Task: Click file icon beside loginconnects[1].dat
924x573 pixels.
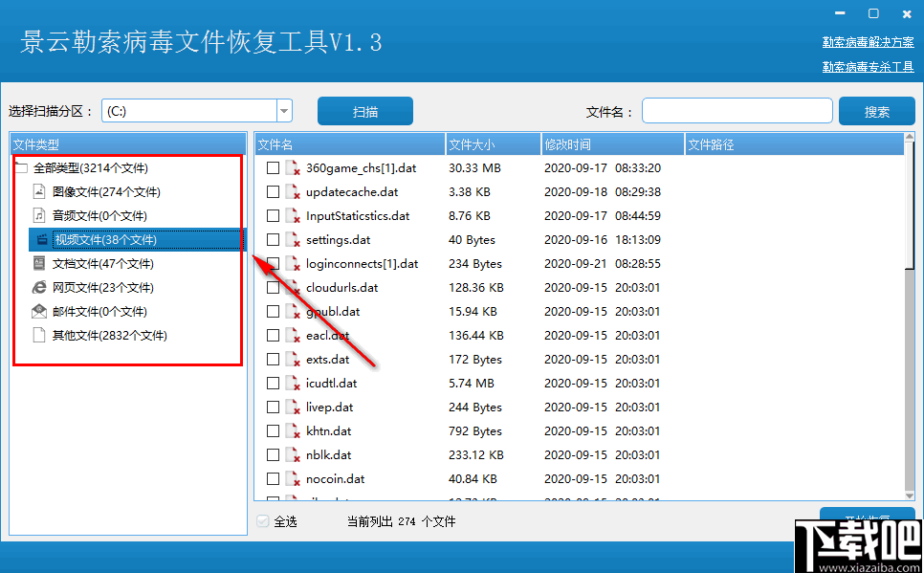Action: click(x=293, y=263)
